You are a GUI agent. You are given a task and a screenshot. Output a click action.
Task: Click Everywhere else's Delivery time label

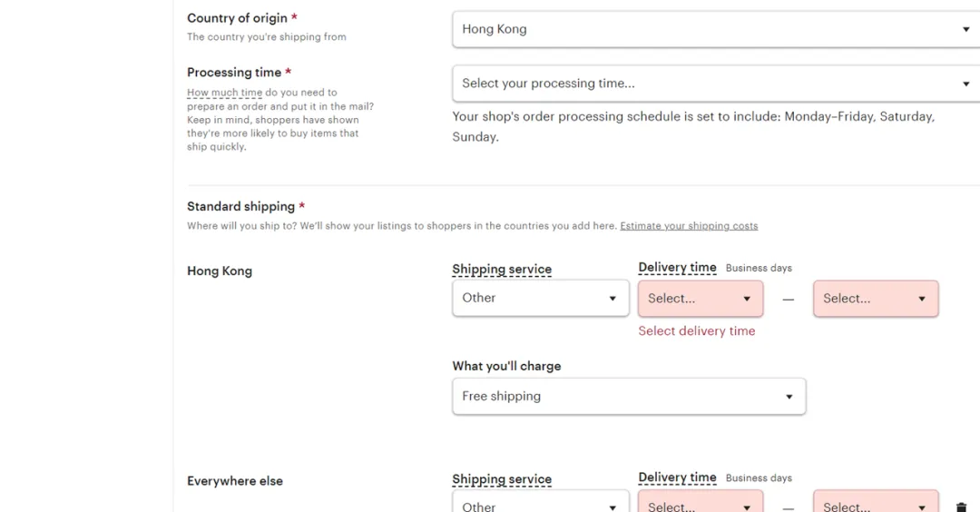[677, 478]
